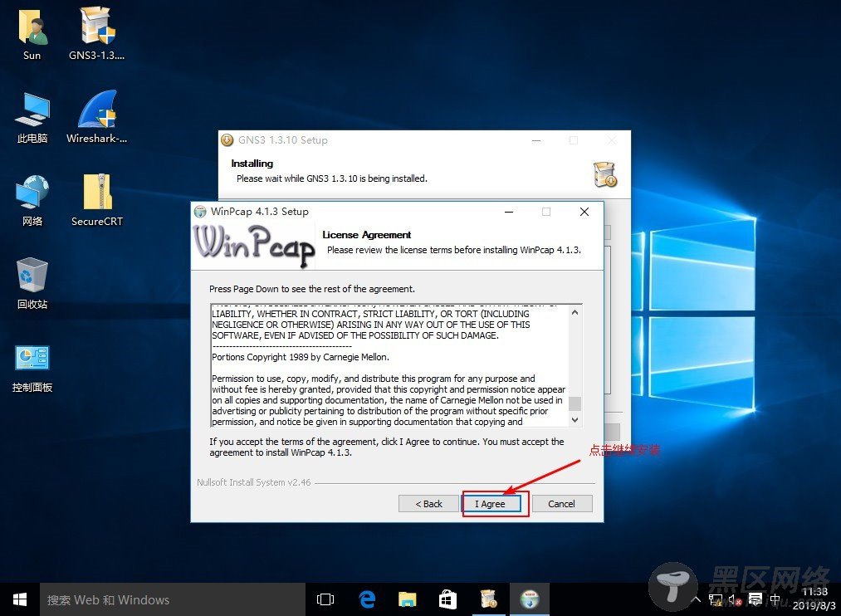Minimize the WinPcap Setup window
The height and width of the screenshot is (616, 841).
509,212
